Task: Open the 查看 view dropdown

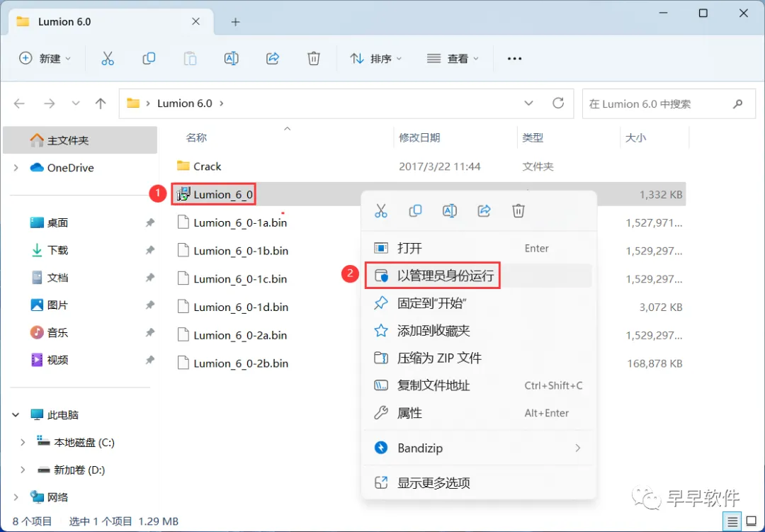Action: coord(453,59)
